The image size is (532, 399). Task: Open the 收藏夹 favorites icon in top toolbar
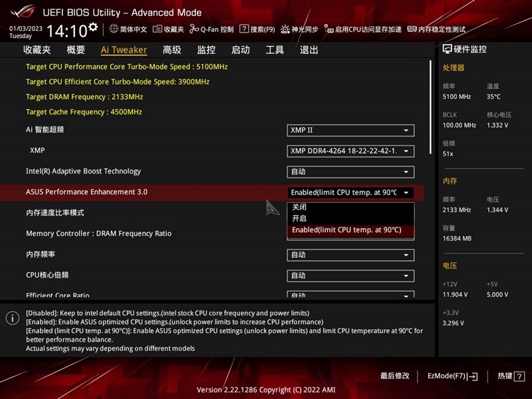(157, 29)
